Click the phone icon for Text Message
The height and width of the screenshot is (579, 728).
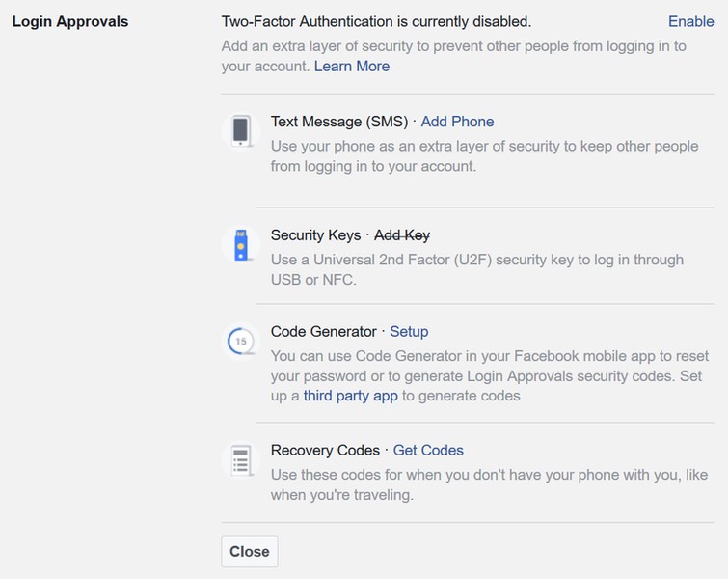(x=241, y=131)
